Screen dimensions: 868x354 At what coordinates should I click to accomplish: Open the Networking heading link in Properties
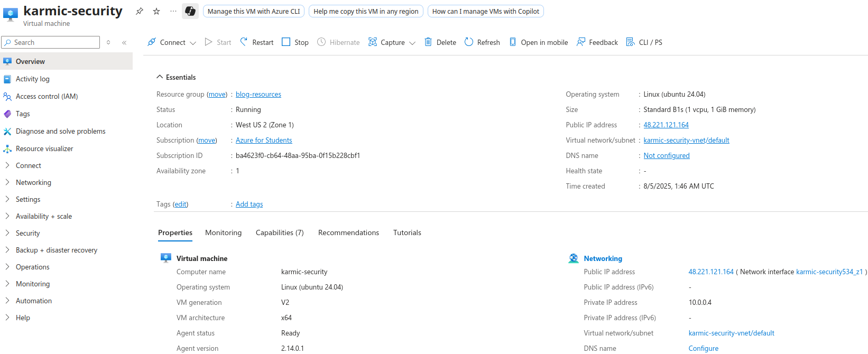pos(603,258)
